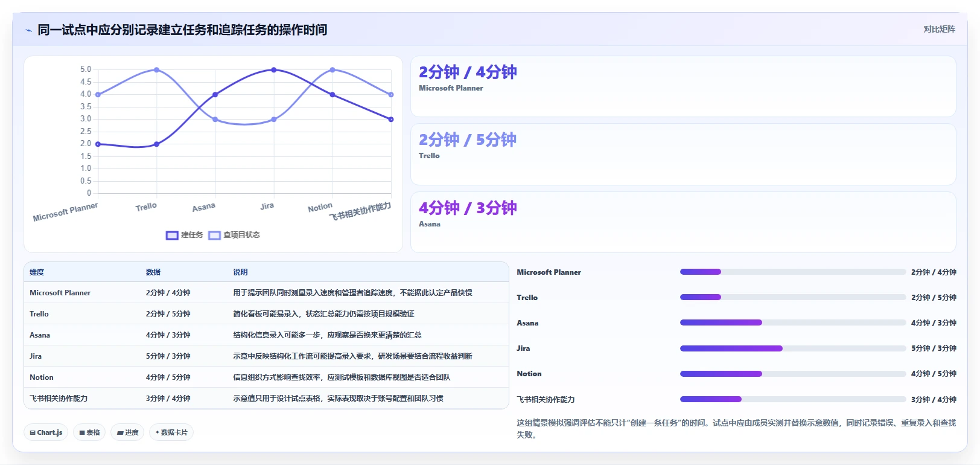980x465 pixels.
Task: Click the 建任务 legend color box
Action: coord(172,236)
